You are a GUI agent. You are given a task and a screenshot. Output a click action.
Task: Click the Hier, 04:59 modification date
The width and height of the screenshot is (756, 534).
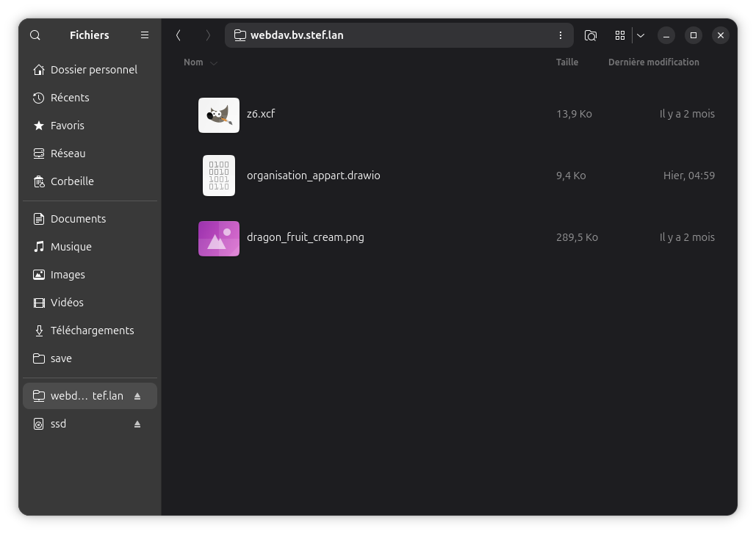689,176
